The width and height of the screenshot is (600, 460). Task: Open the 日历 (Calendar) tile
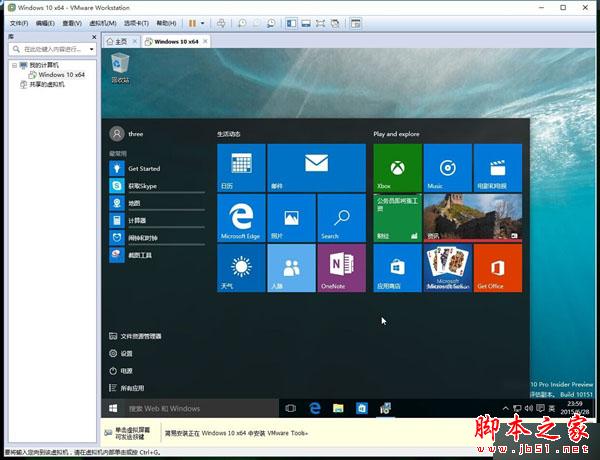point(241,167)
